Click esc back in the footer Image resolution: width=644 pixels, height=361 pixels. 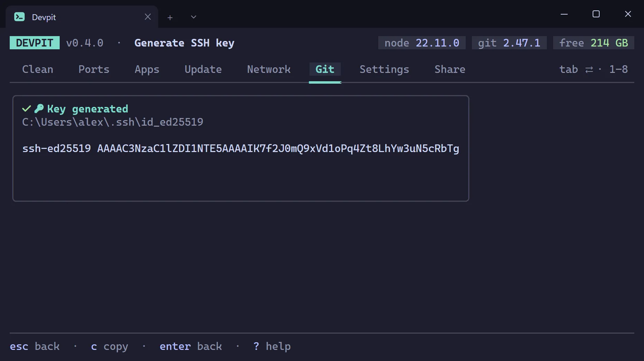click(x=35, y=346)
